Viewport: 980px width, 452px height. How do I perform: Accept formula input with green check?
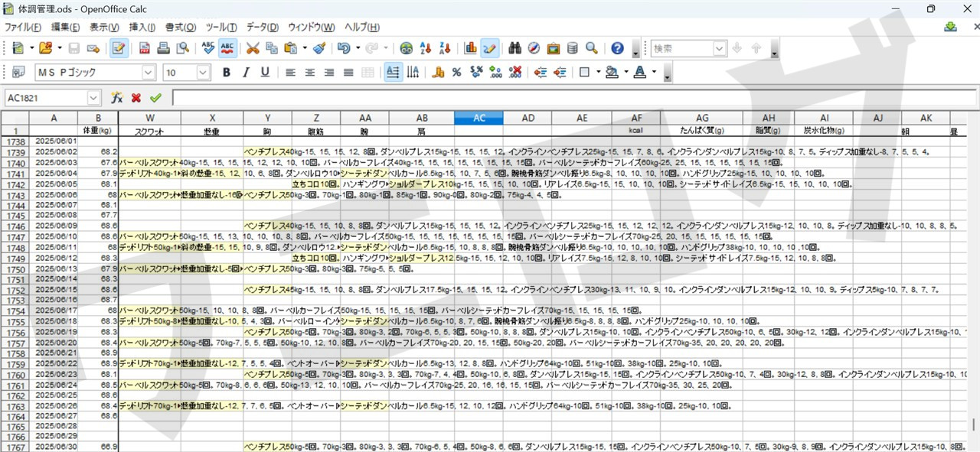155,98
